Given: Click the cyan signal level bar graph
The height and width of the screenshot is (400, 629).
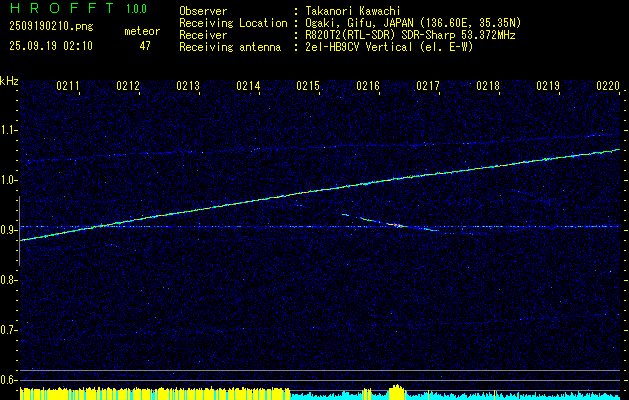Looking at the screenshot, I should [455, 396].
